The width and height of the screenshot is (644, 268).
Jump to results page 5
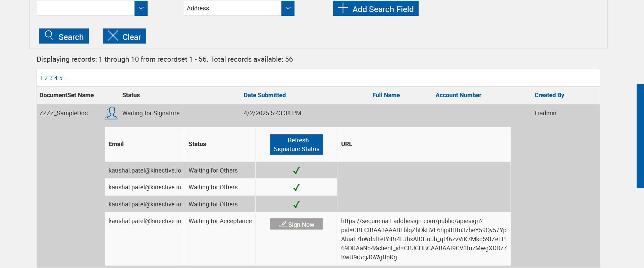(61, 78)
